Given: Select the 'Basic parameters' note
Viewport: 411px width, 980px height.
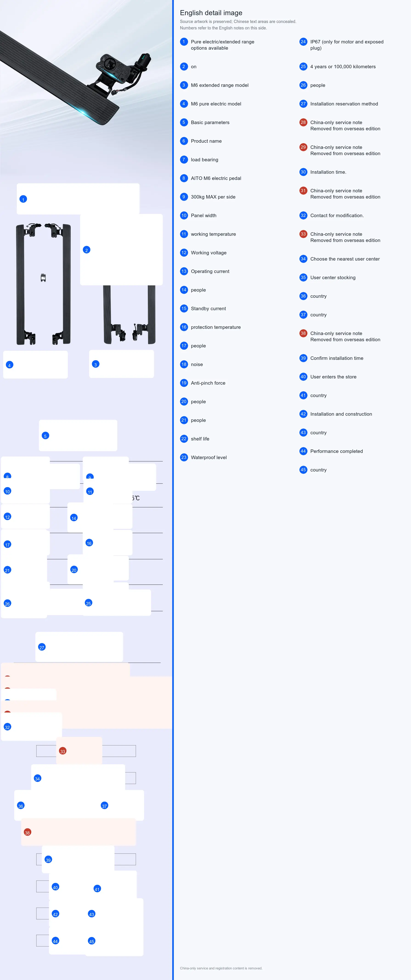Looking at the screenshot, I should click(x=210, y=122).
